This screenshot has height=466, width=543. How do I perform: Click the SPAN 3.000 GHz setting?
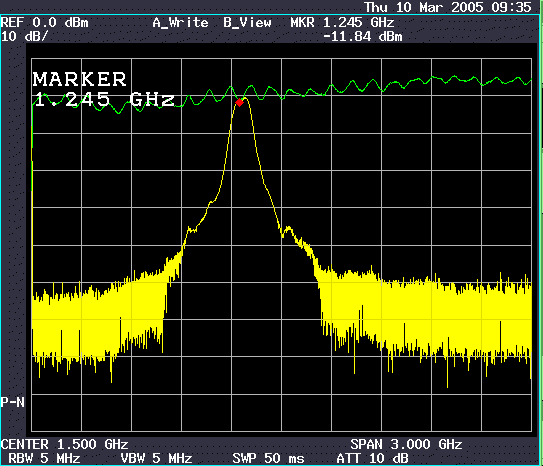tap(406, 444)
